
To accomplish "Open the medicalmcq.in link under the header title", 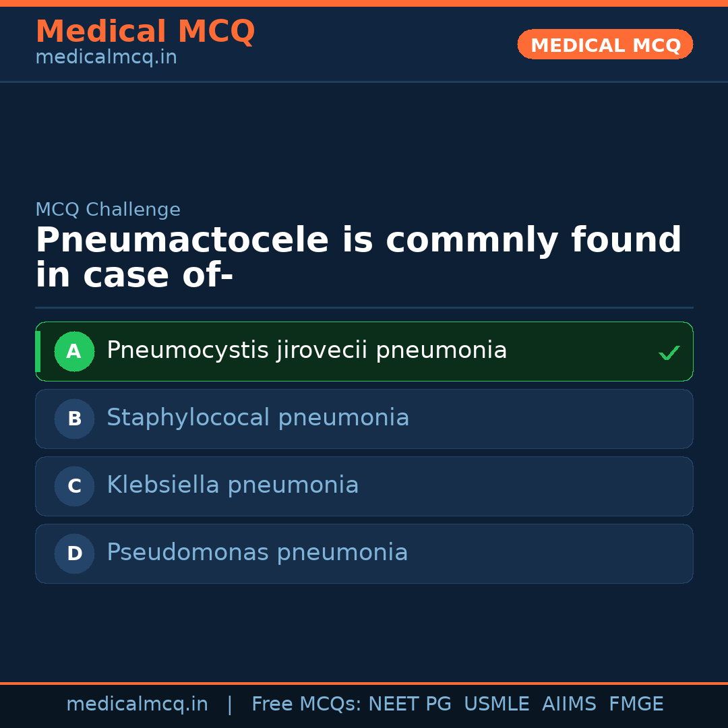I will click(106, 57).
